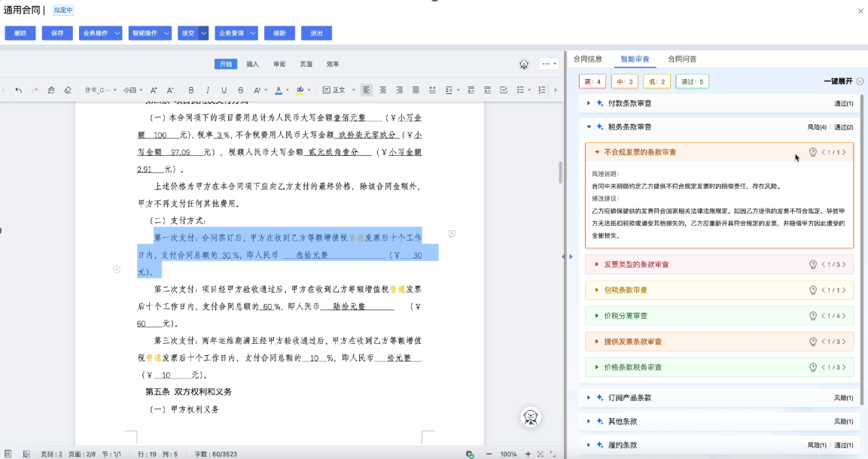Toggle italic formatting
This screenshot has height=459, width=868.
(207, 90)
